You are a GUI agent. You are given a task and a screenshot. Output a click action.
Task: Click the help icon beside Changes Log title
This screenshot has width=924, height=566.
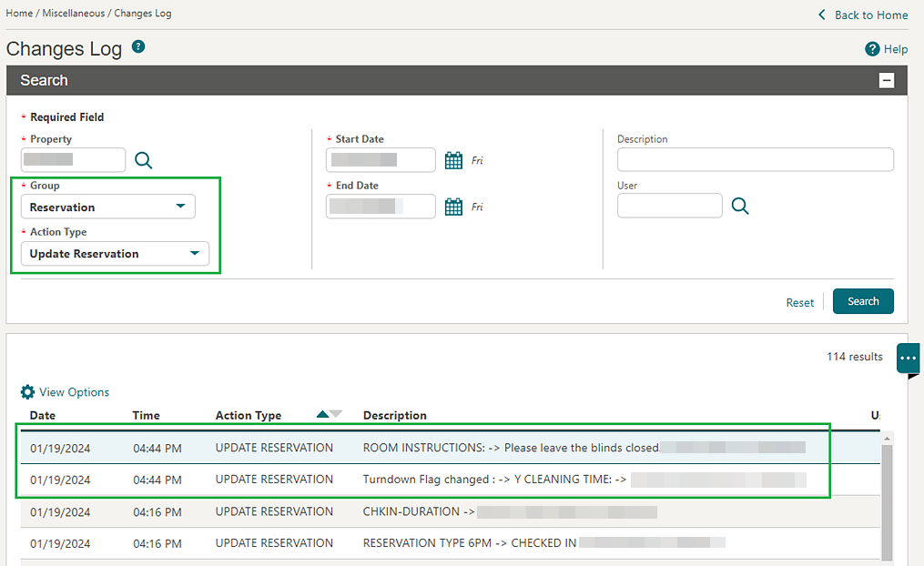pyautogui.click(x=138, y=46)
